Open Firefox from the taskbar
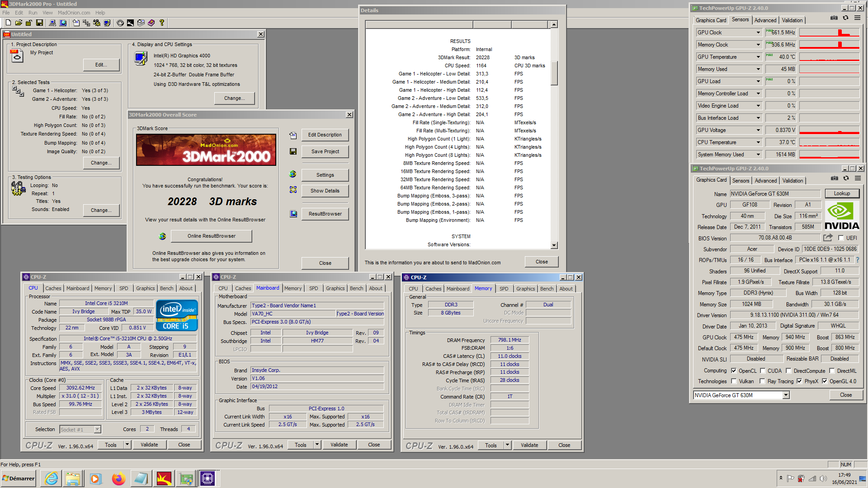 pos(118,479)
